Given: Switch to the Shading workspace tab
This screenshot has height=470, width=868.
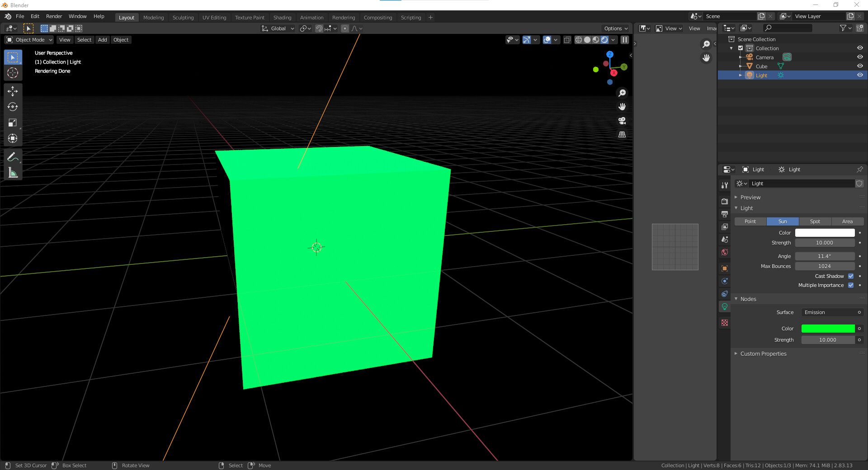Looking at the screenshot, I should (x=282, y=18).
